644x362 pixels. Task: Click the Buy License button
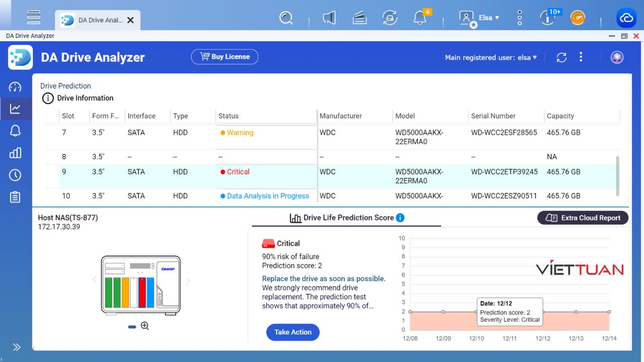pyautogui.click(x=224, y=57)
